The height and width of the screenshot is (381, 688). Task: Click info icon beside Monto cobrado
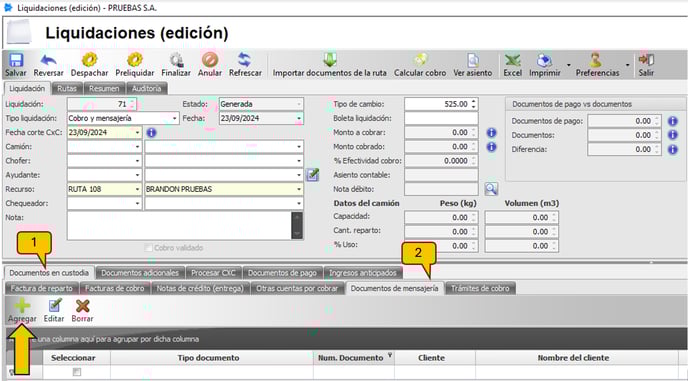click(491, 147)
